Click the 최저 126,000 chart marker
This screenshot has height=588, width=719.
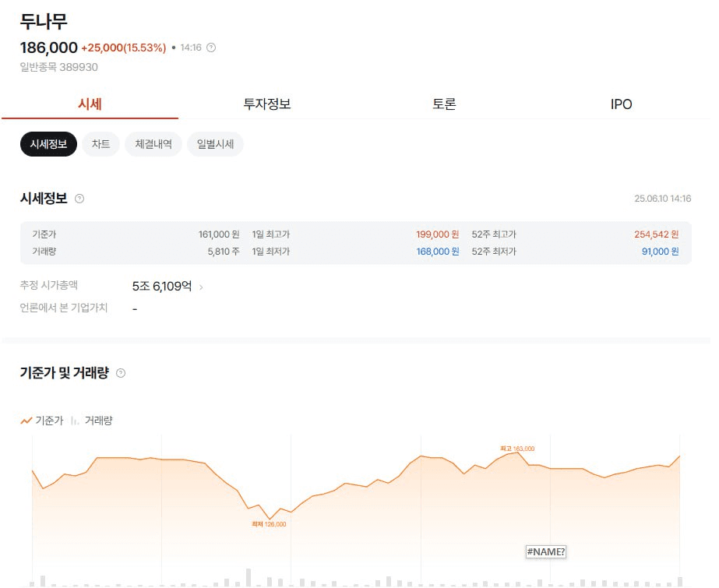pos(269,524)
